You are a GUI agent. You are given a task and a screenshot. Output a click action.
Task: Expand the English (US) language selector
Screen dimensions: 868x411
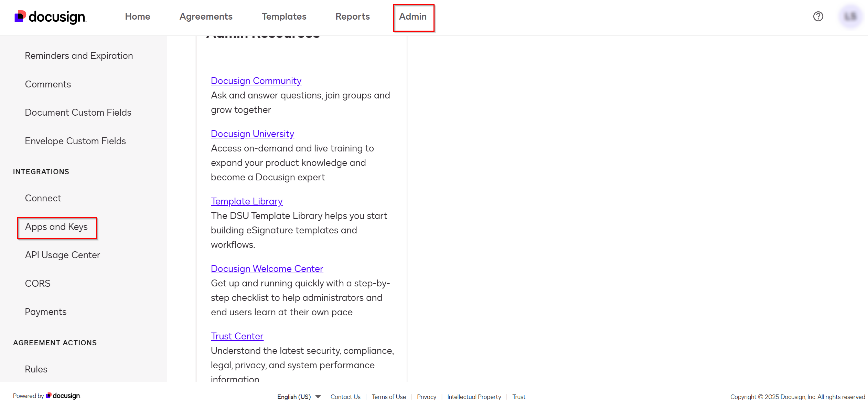click(299, 397)
